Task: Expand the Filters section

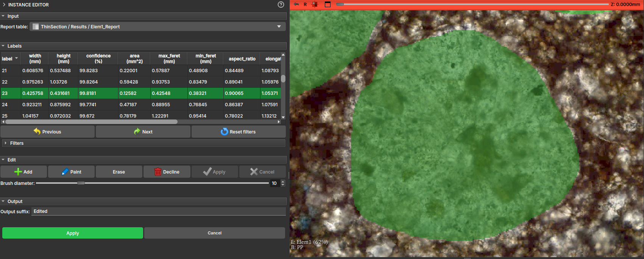Action: 17,143
